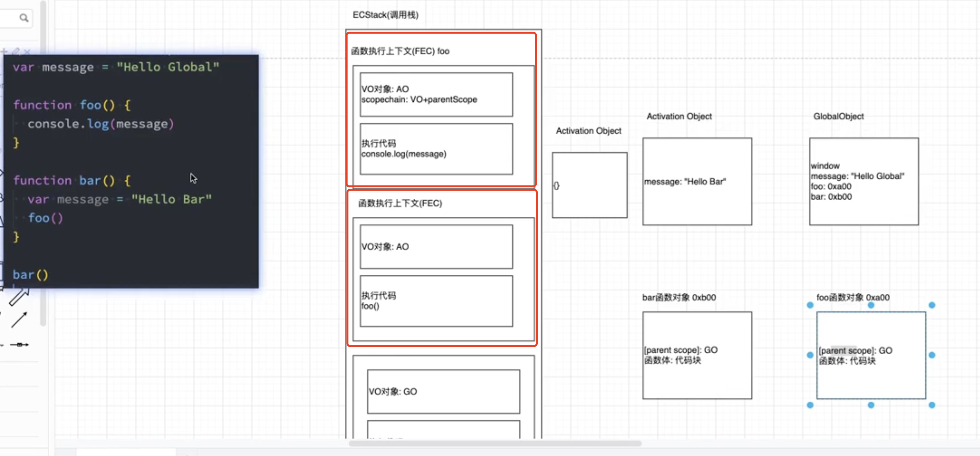Viewport: 980px width, 456px height.
Task: Select the '函数执行上下文(FEC) foo' label
Action: (400, 51)
